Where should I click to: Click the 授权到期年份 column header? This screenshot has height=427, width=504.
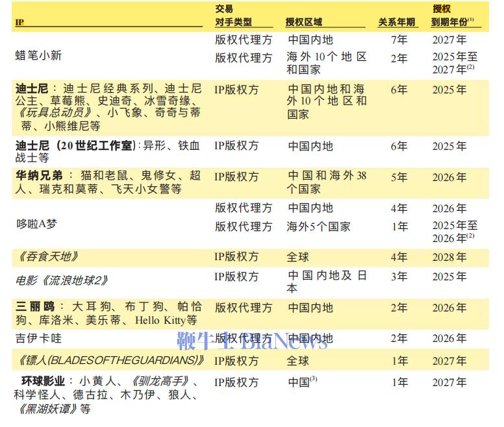(x=452, y=16)
